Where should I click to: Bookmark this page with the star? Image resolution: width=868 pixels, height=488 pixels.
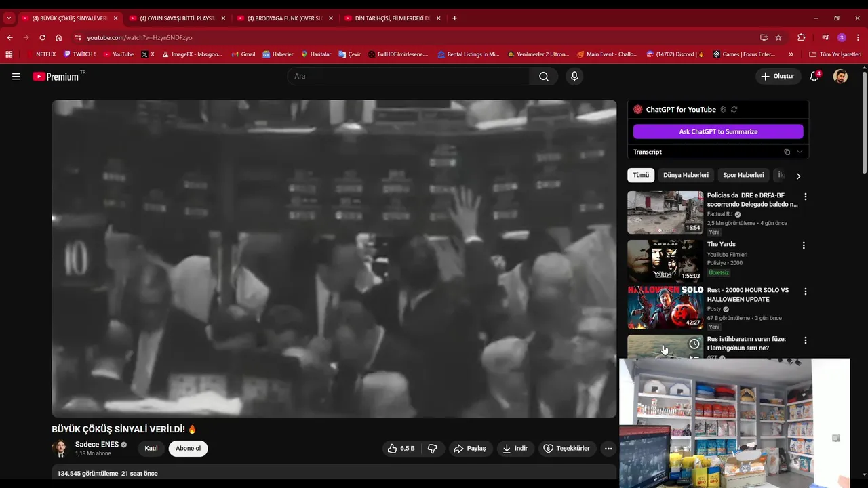point(778,37)
